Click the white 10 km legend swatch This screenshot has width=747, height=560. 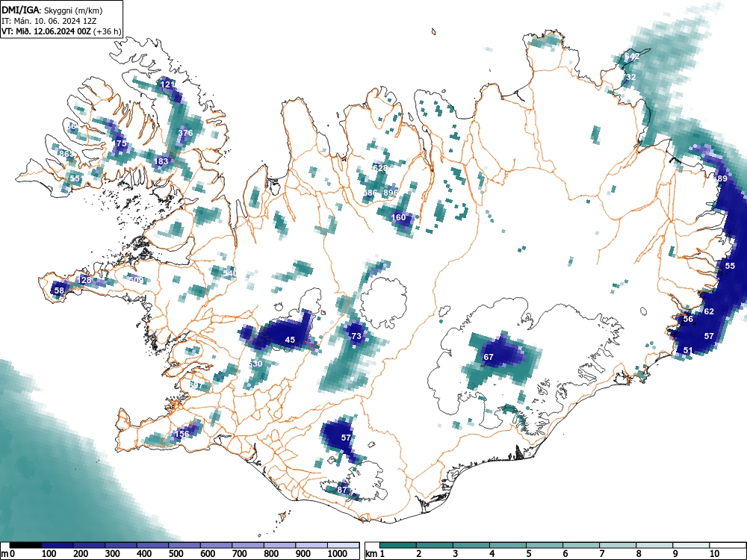pyautogui.click(x=728, y=545)
